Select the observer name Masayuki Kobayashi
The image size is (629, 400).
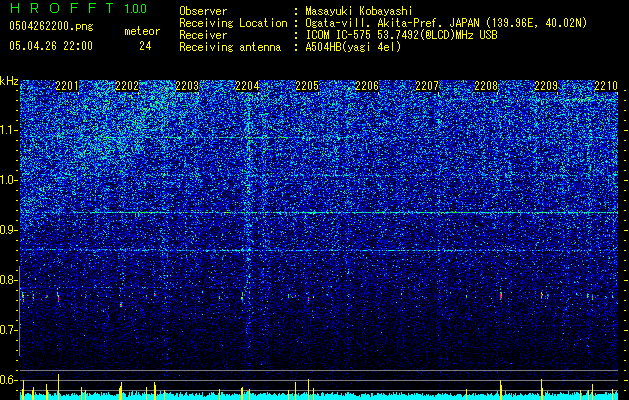point(359,11)
